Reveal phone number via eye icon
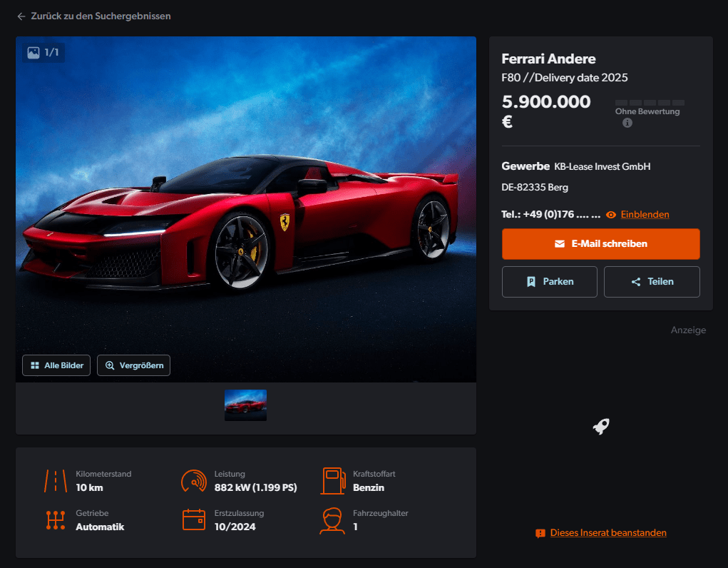728x568 pixels. (x=611, y=215)
